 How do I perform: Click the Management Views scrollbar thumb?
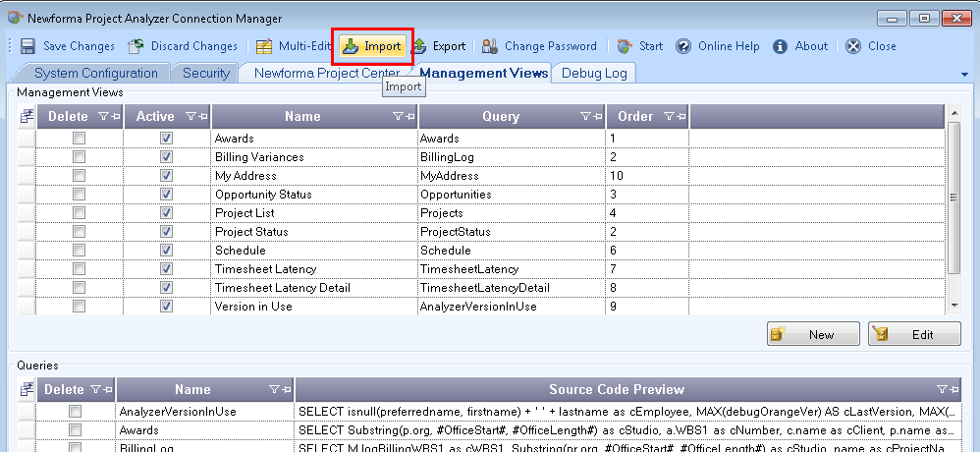coord(954,198)
